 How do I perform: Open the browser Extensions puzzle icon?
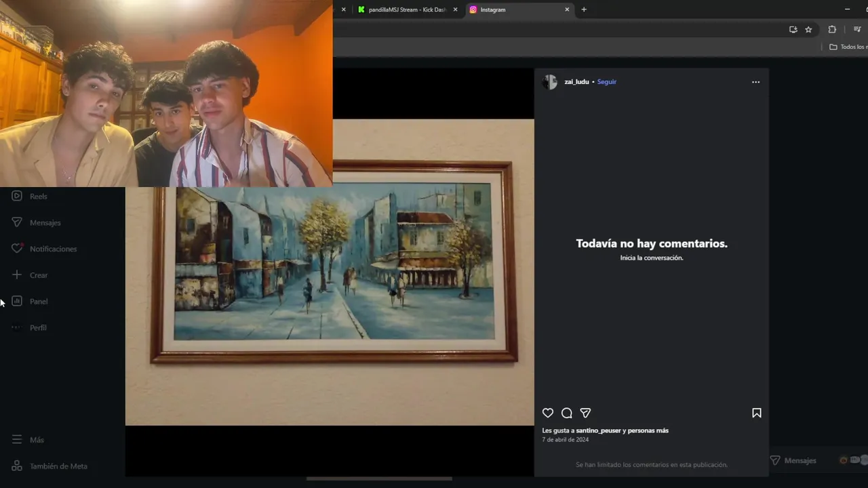832,29
